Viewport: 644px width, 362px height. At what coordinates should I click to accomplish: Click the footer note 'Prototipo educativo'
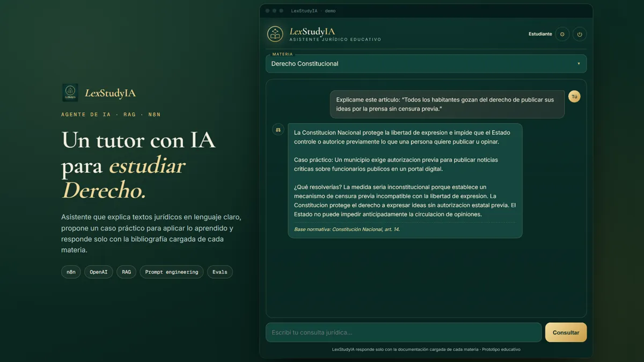pos(501,349)
